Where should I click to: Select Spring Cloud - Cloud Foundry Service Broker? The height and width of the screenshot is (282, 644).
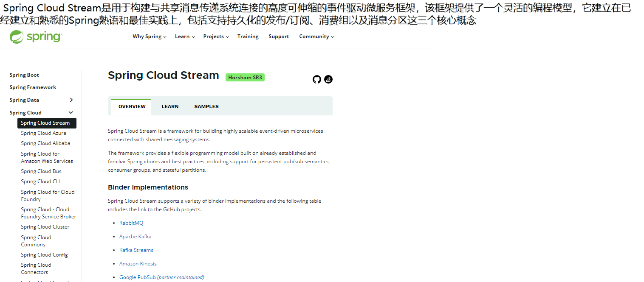(48, 213)
